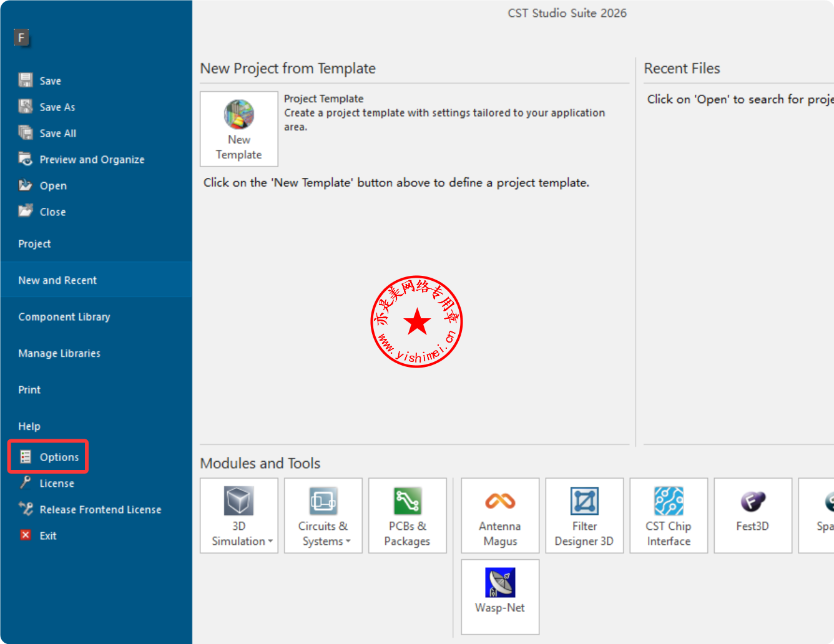Expand the Circuits & Systems dropdown
This screenshot has width=834, height=644.
(348, 542)
